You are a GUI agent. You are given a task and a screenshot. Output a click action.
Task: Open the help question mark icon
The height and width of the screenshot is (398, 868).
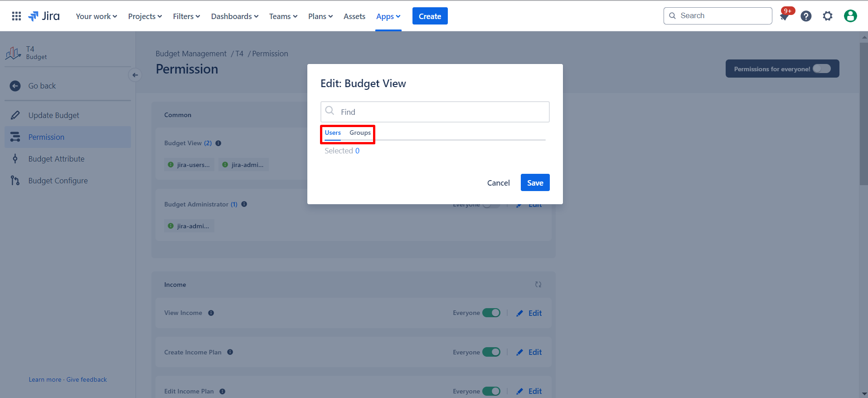tap(806, 16)
